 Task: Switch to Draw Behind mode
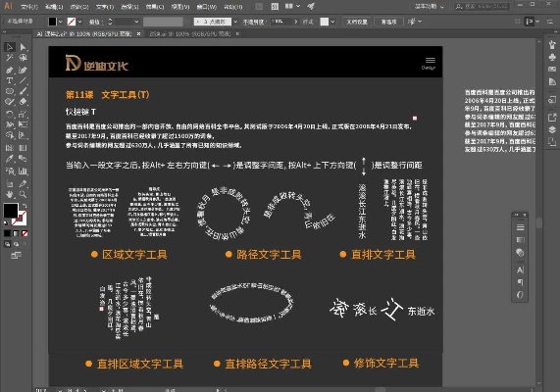click(16, 244)
